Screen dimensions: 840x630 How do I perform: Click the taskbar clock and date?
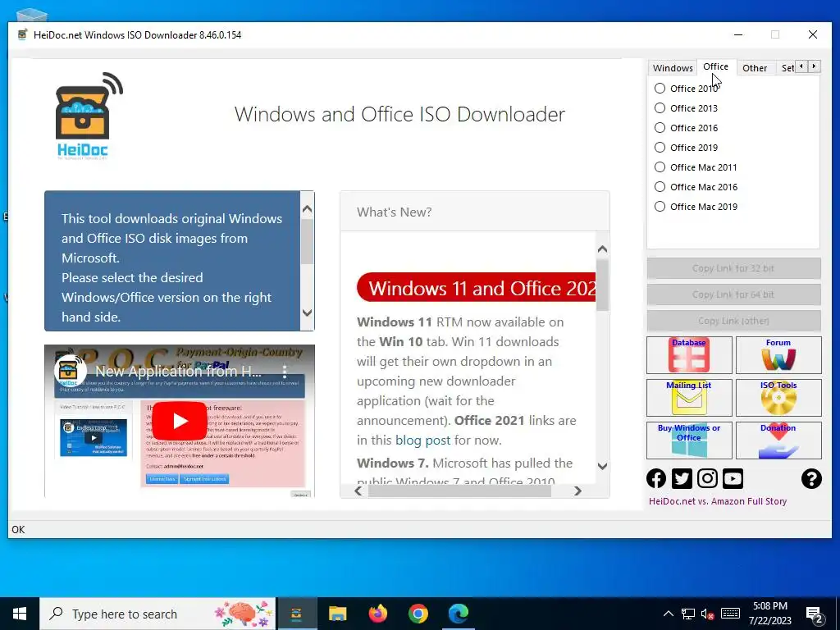(x=769, y=614)
